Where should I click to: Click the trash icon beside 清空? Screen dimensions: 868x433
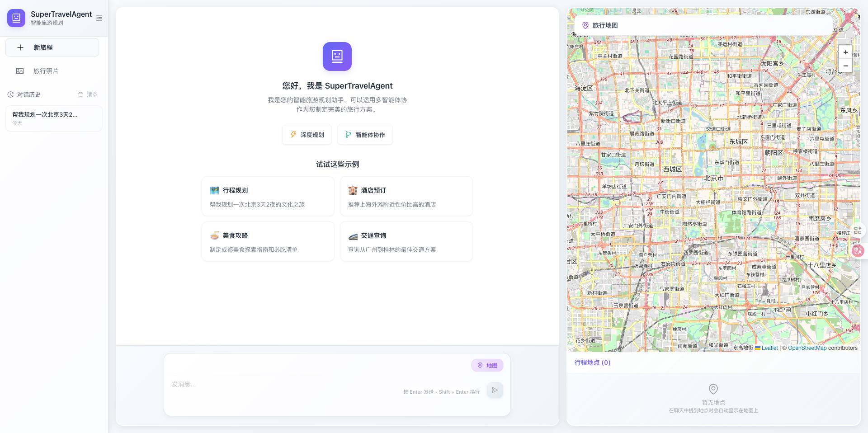pos(80,94)
